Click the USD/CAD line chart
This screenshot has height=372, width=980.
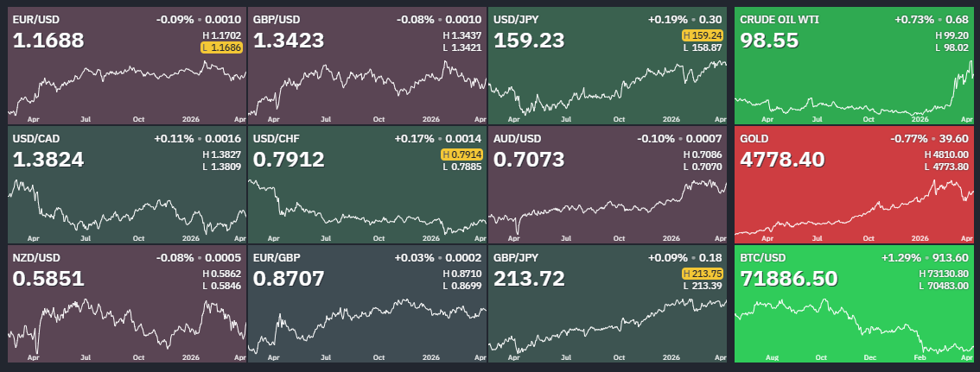[x=127, y=211]
